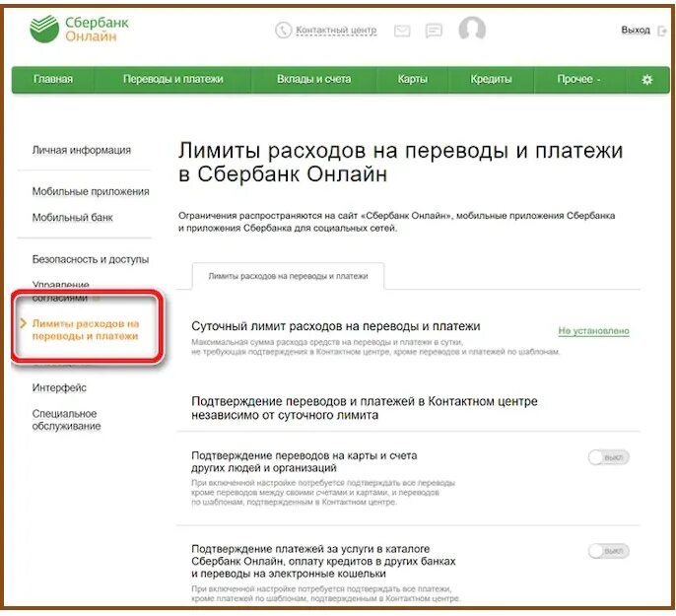Click the Sberbank Online logo

pyautogui.click(x=79, y=29)
